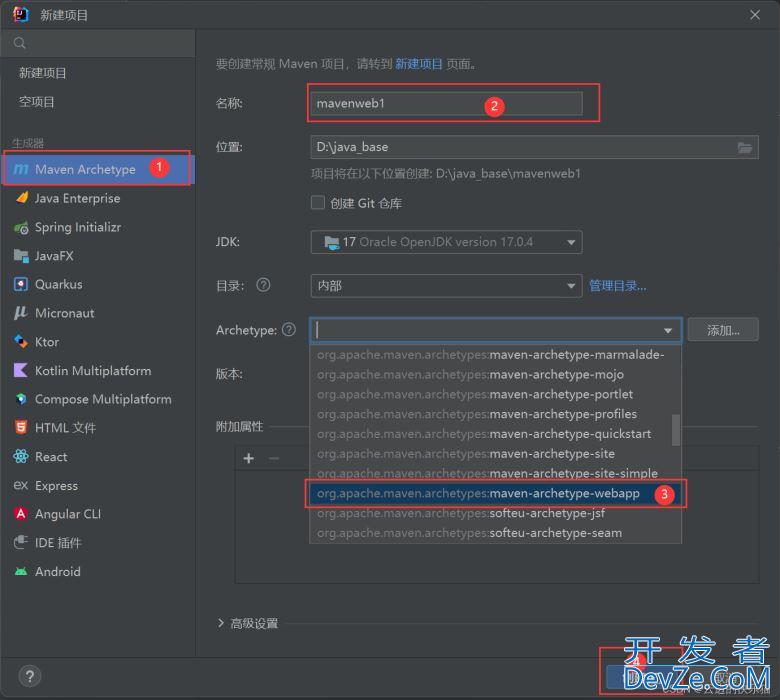Click the Kotlin Multiplatform K icon

tap(21, 371)
